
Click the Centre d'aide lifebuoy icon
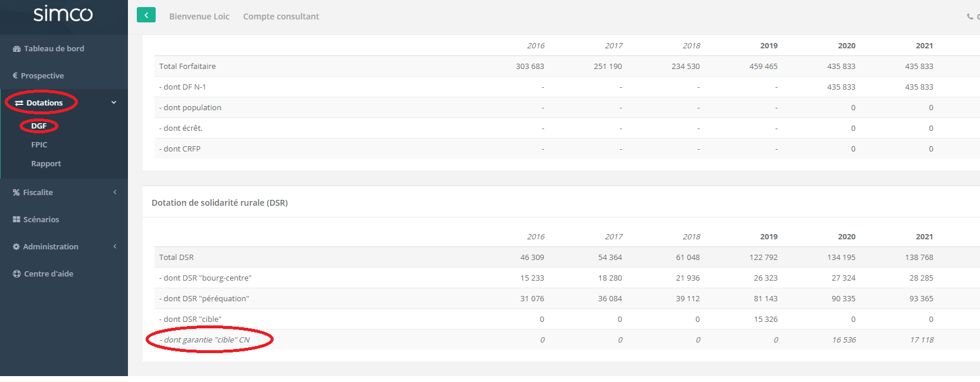17,274
